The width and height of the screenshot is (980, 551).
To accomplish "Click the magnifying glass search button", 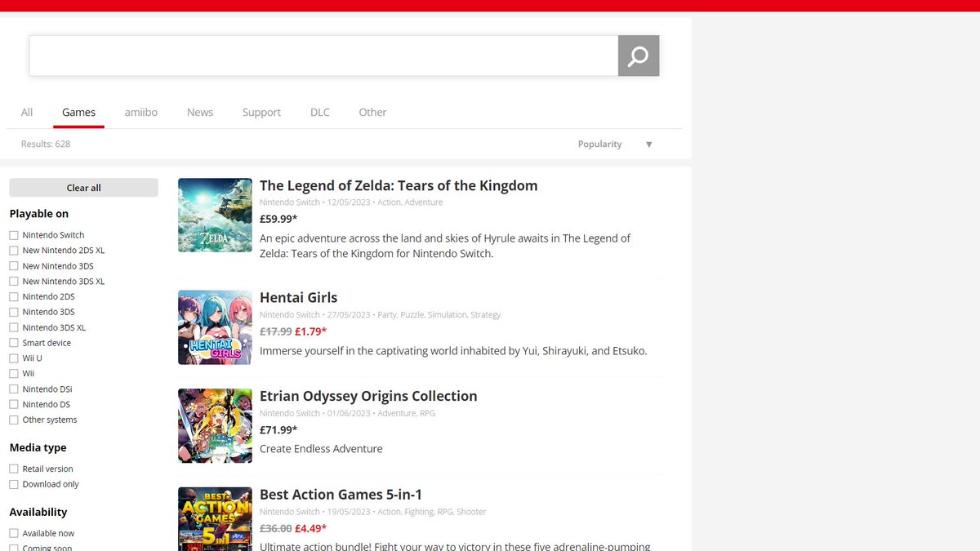I will tap(639, 56).
